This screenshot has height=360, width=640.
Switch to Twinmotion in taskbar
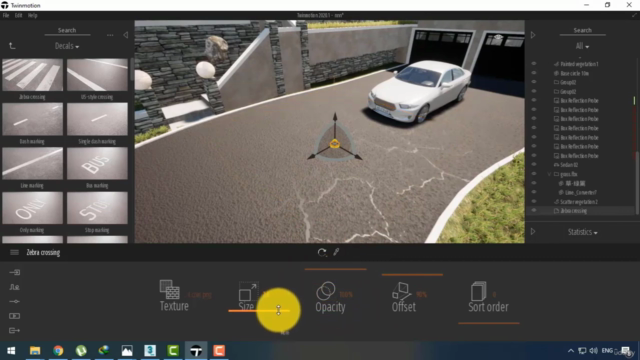[x=196, y=351]
